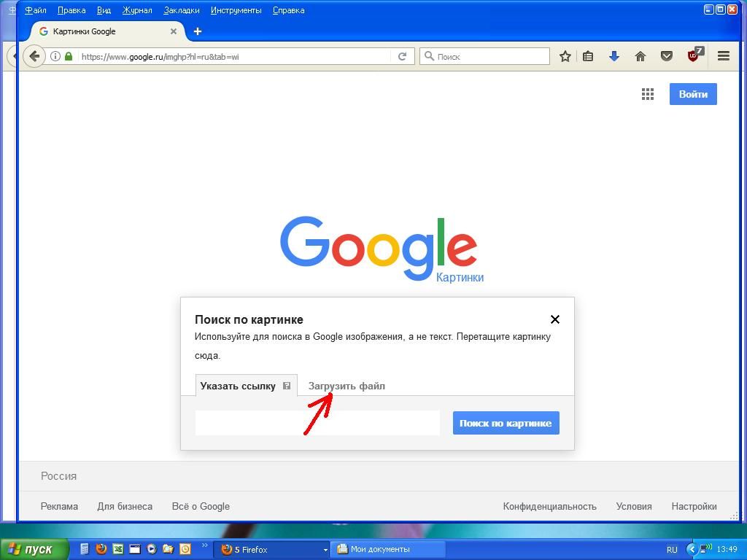This screenshot has height=560, width=747.
Task: Switch to the 'Загрузить файл' tab
Action: [347, 386]
